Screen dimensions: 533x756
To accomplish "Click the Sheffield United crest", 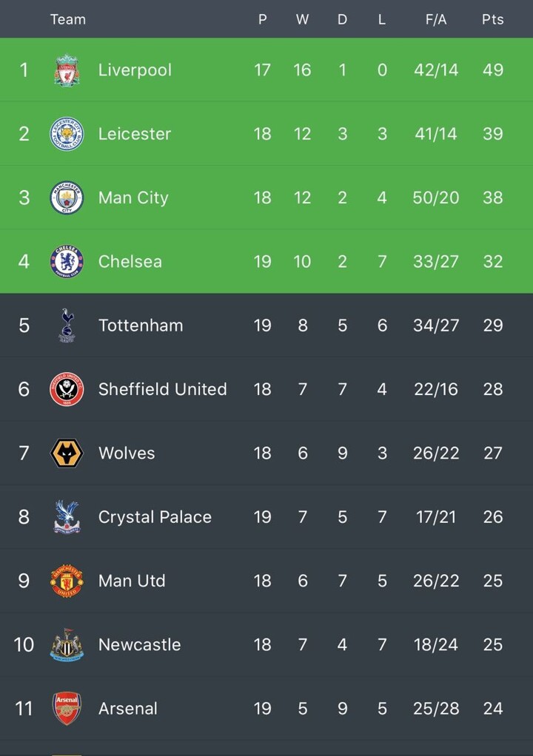I will (x=67, y=389).
